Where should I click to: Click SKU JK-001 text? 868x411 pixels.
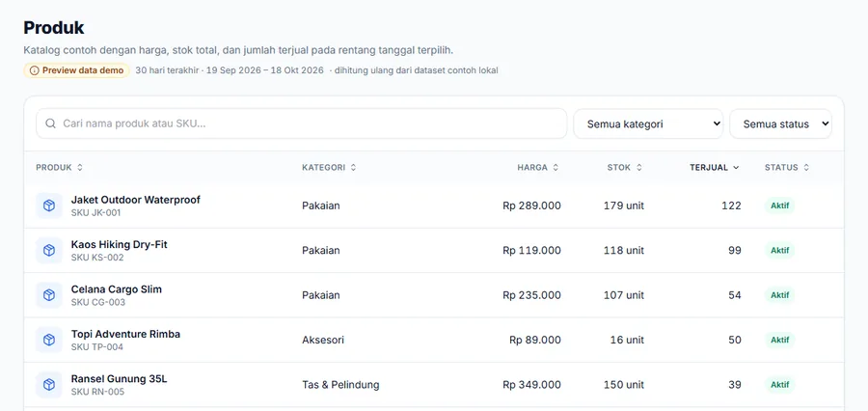tap(95, 212)
